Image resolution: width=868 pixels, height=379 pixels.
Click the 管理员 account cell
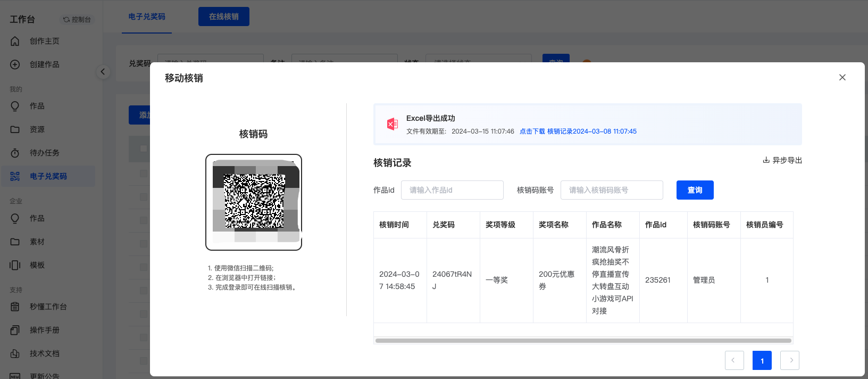[714, 280]
